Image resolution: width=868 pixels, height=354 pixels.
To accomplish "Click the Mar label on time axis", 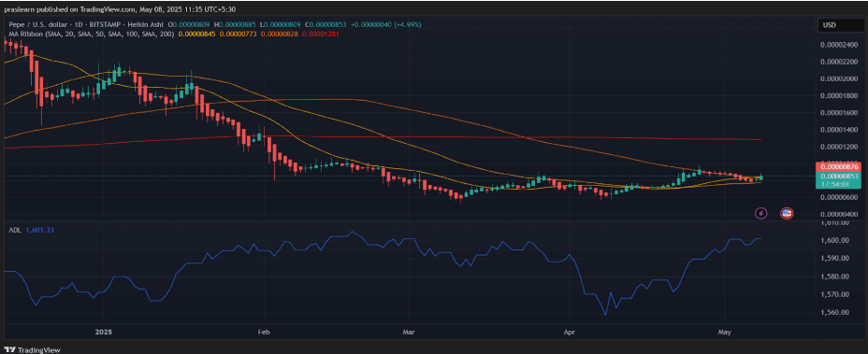I will (409, 333).
